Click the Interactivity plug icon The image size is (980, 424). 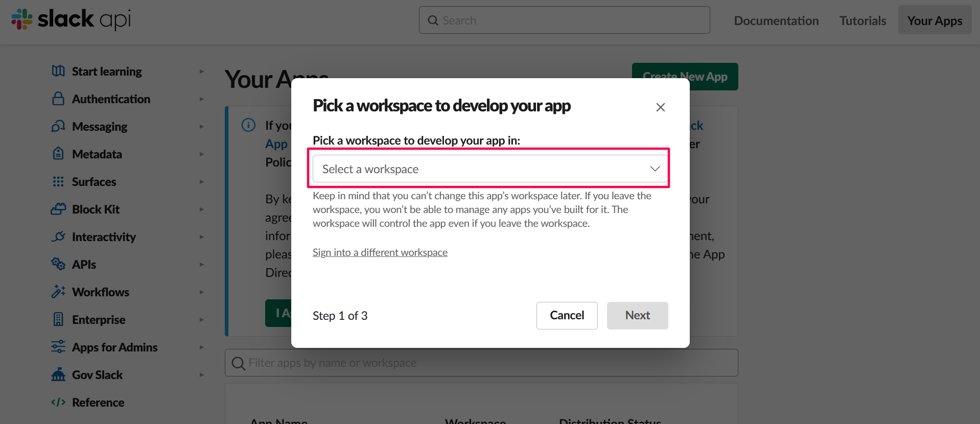coord(58,237)
